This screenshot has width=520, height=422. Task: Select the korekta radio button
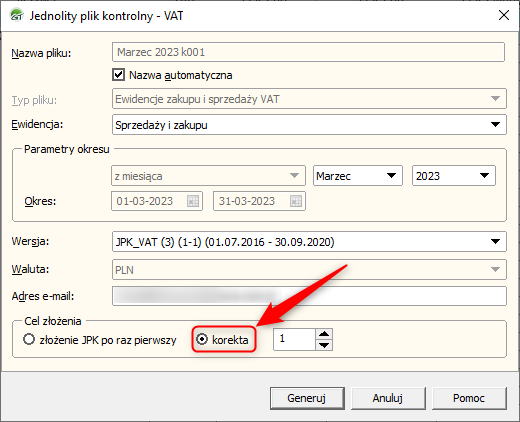point(202,339)
